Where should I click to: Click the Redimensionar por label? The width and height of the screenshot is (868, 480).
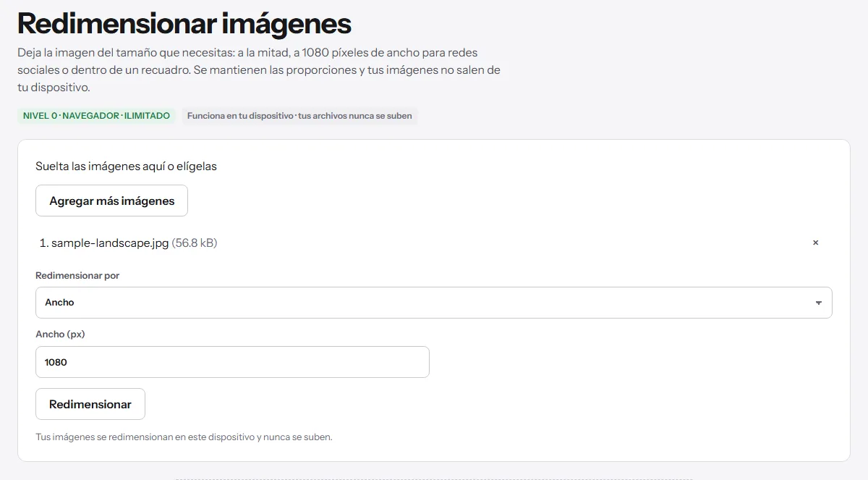click(77, 276)
